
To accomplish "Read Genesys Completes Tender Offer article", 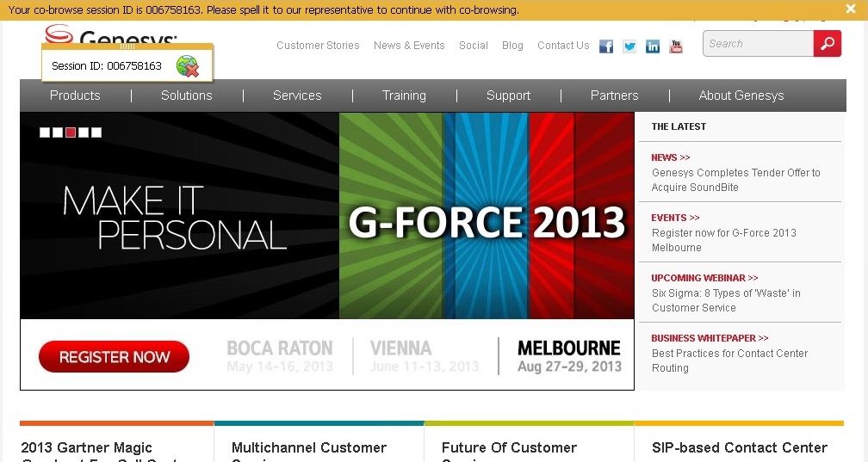I will click(x=735, y=180).
